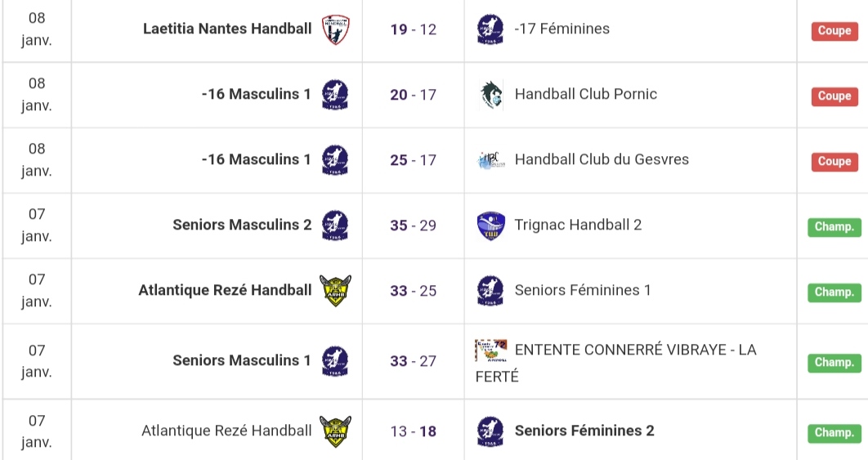The width and height of the screenshot is (868, 460).
Task: Click the Coupe badge on Gesvres match
Action: (834, 162)
